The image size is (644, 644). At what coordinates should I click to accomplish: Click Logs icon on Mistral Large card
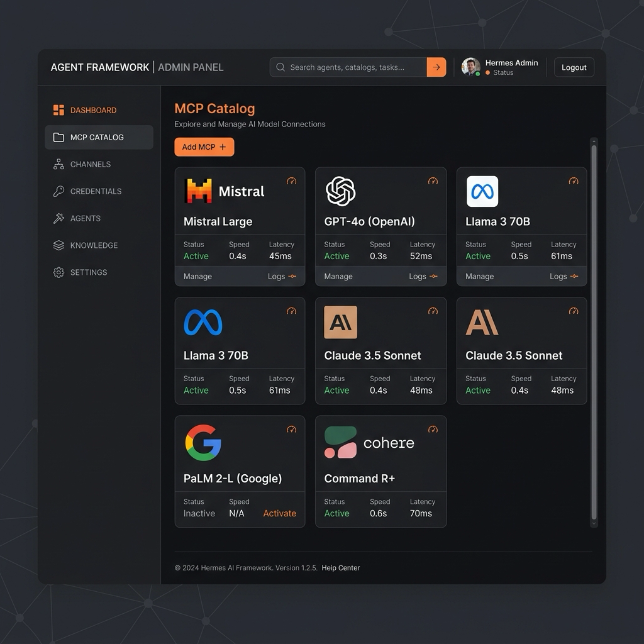[292, 277]
